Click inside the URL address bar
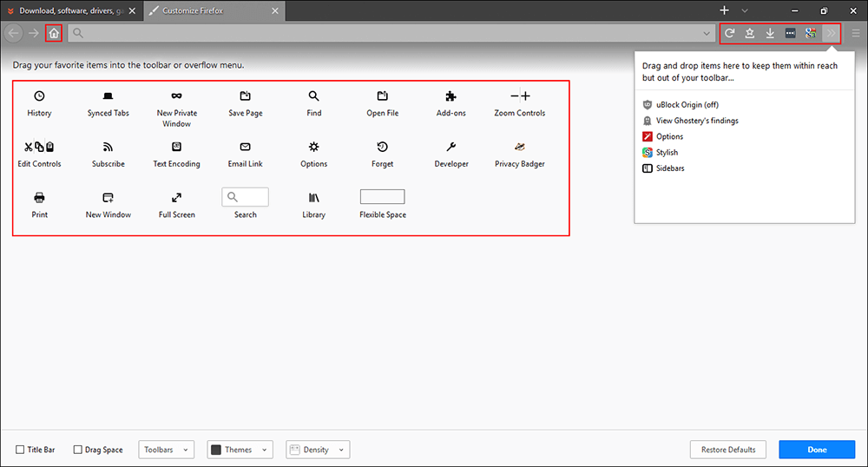This screenshot has width=868, height=467. [392, 33]
